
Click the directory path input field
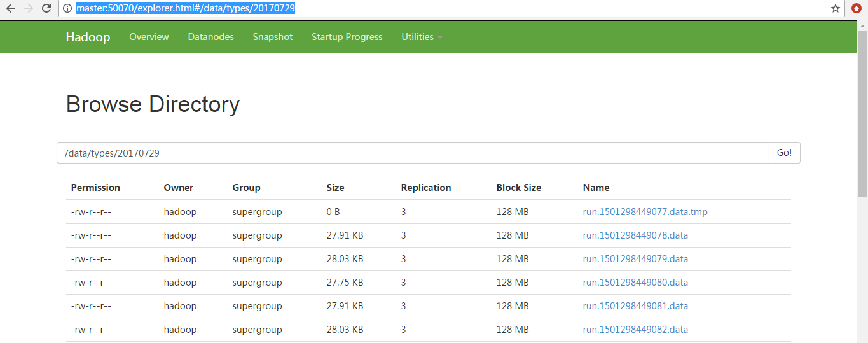click(413, 153)
